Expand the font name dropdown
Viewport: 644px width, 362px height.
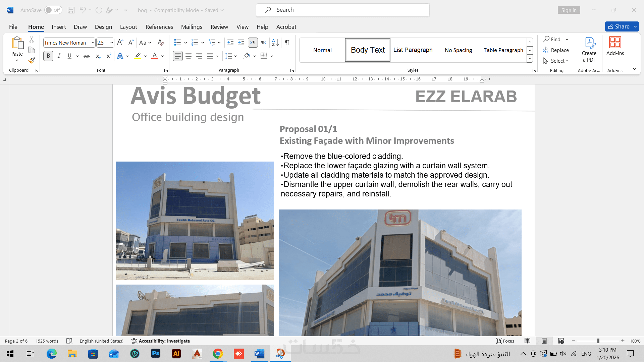93,43
